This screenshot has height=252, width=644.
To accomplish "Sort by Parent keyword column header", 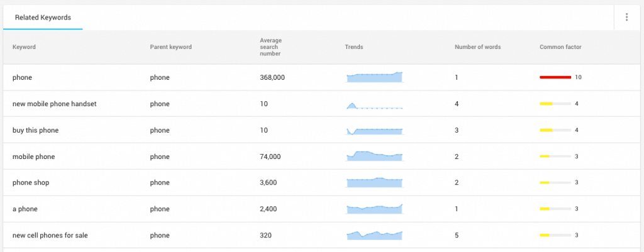I will [x=170, y=47].
